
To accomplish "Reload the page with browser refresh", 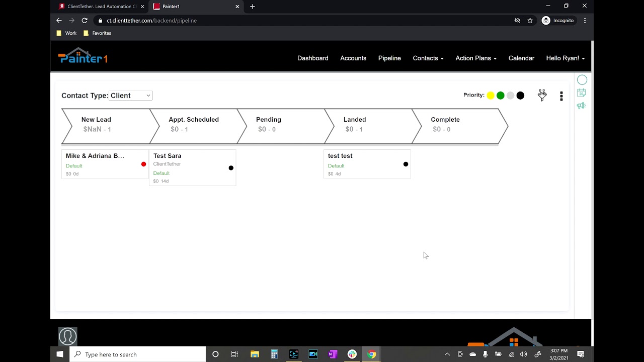I will tap(85, 21).
